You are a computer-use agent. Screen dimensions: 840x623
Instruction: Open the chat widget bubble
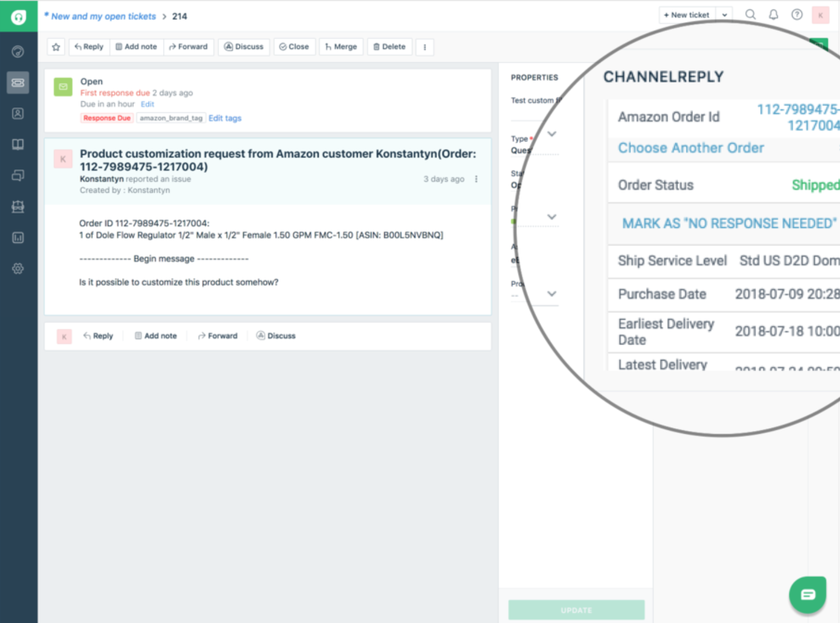coord(808,594)
